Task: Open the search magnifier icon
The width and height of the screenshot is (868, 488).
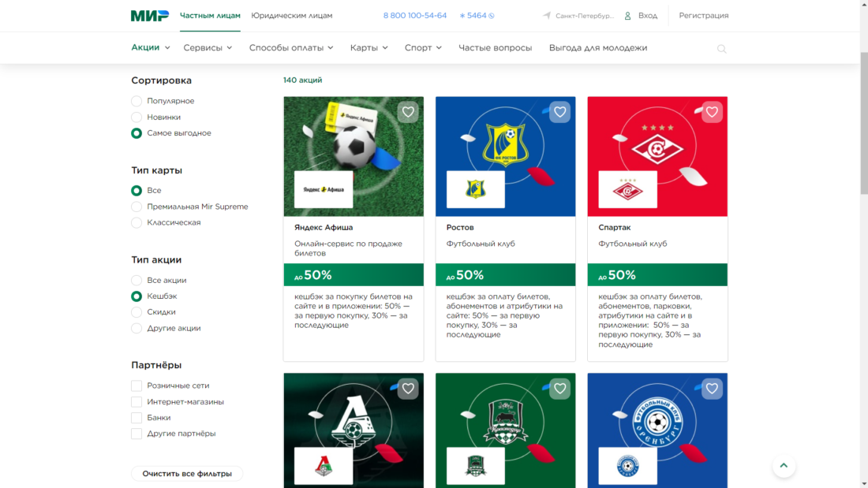Action: [x=721, y=49]
